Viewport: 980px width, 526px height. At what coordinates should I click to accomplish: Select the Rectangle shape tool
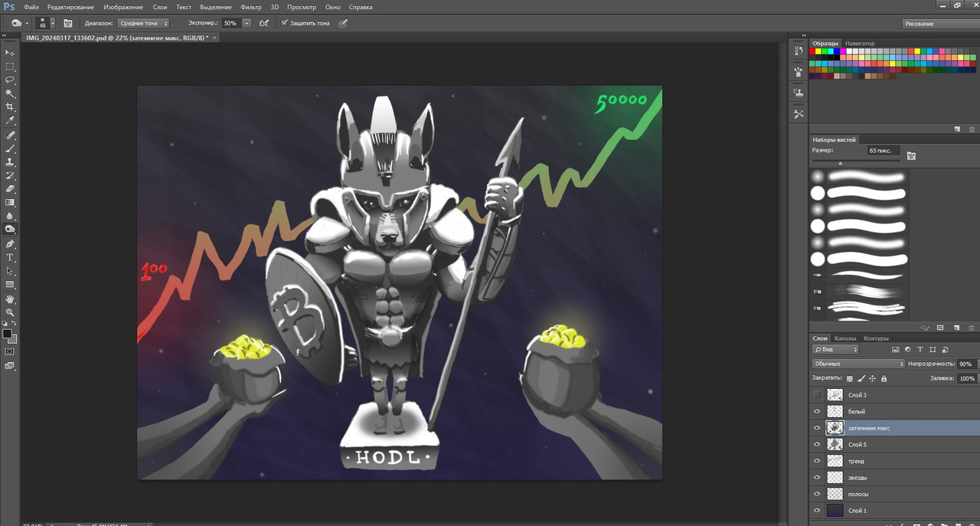[10, 285]
